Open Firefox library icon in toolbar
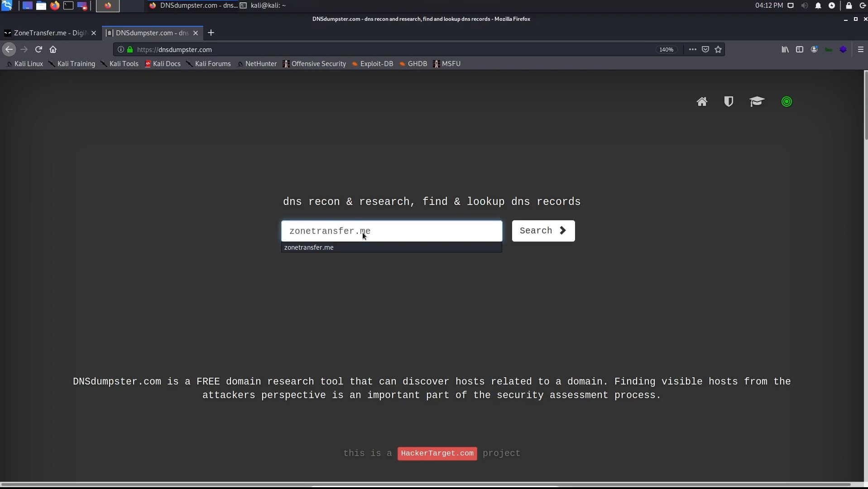The image size is (868, 489). click(x=785, y=49)
